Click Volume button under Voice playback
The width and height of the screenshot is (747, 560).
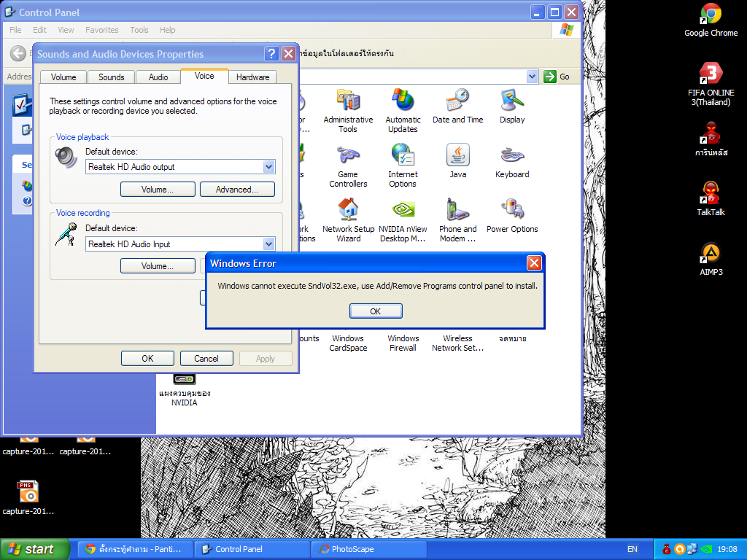(158, 189)
